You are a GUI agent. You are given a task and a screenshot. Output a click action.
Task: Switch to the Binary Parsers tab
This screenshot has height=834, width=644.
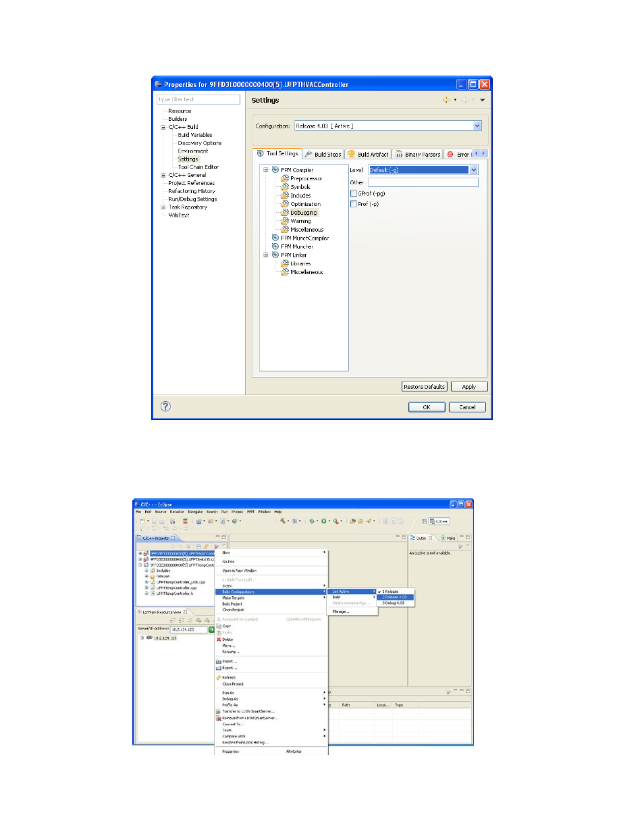[x=418, y=154]
